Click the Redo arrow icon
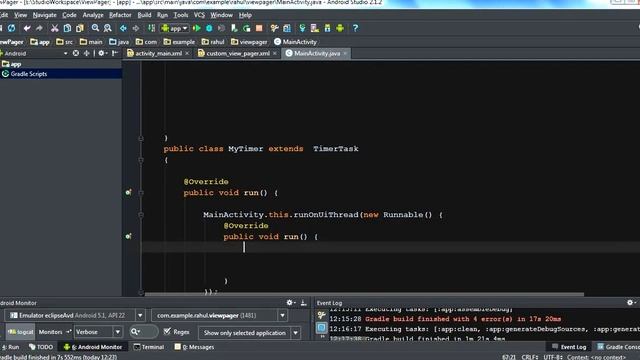Screen dimensions: 640x360 click(x=39, y=28)
